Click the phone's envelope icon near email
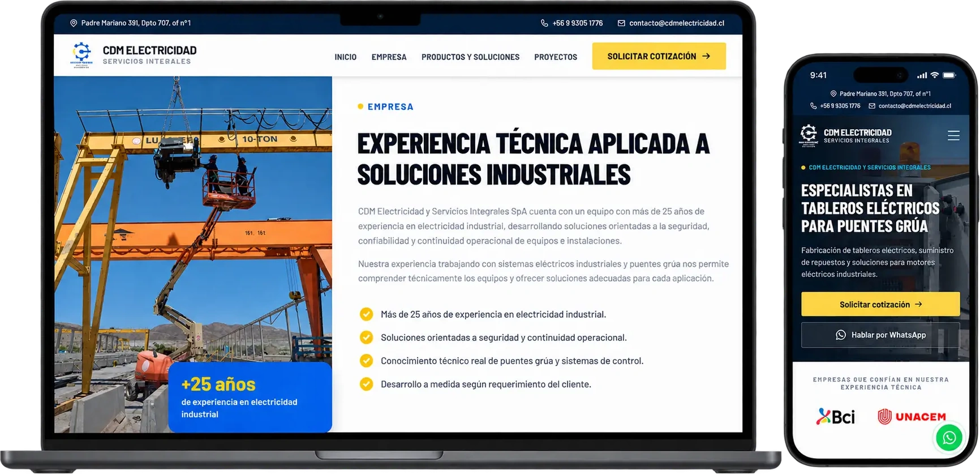Image resolution: width=980 pixels, height=474 pixels. pyautogui.click(x=872, y=106)
